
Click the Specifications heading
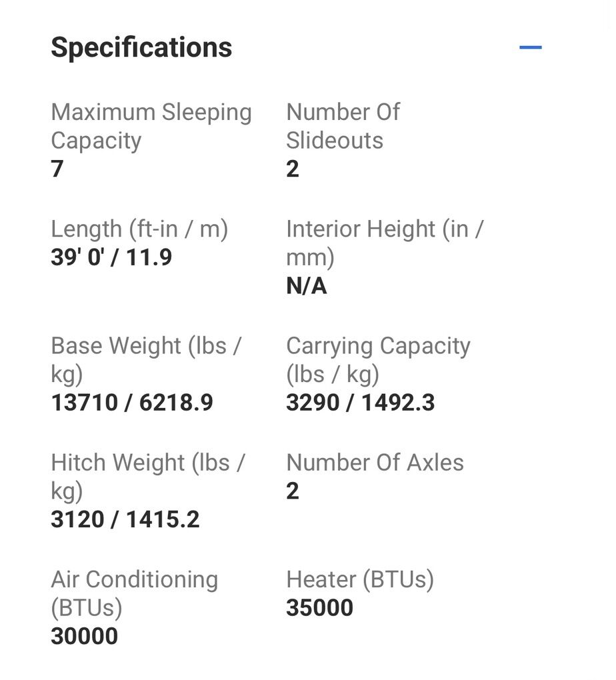tap(141, 47)
